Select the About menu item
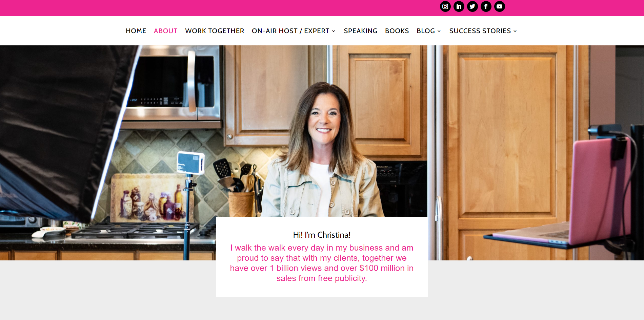Screen dimensions: 644x320 166,31
